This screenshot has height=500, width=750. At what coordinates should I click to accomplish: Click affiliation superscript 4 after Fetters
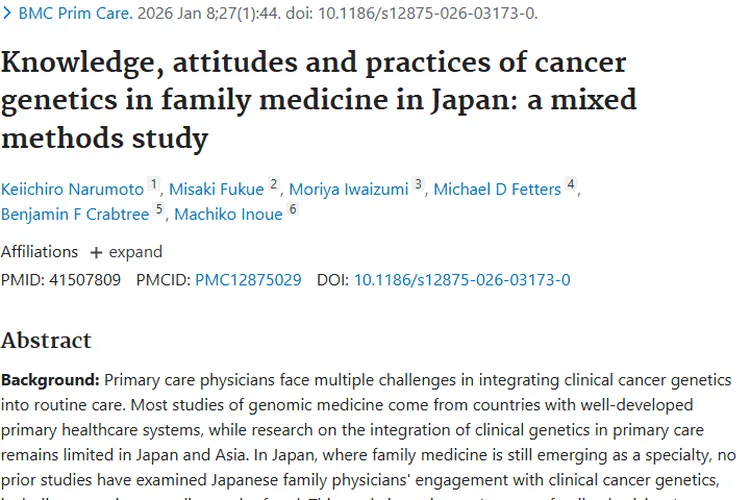tap(570, 184)
